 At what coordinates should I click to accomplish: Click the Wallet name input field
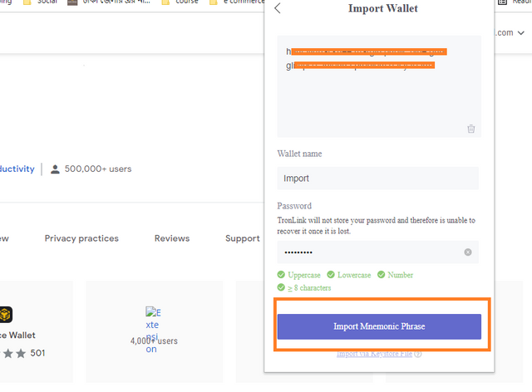[377, 178]
